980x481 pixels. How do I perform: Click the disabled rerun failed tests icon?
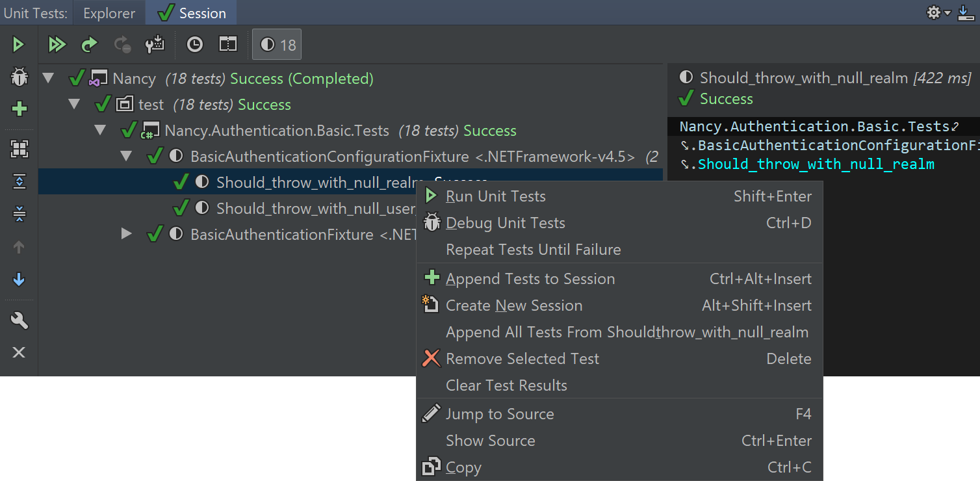[x=122, y=44]
